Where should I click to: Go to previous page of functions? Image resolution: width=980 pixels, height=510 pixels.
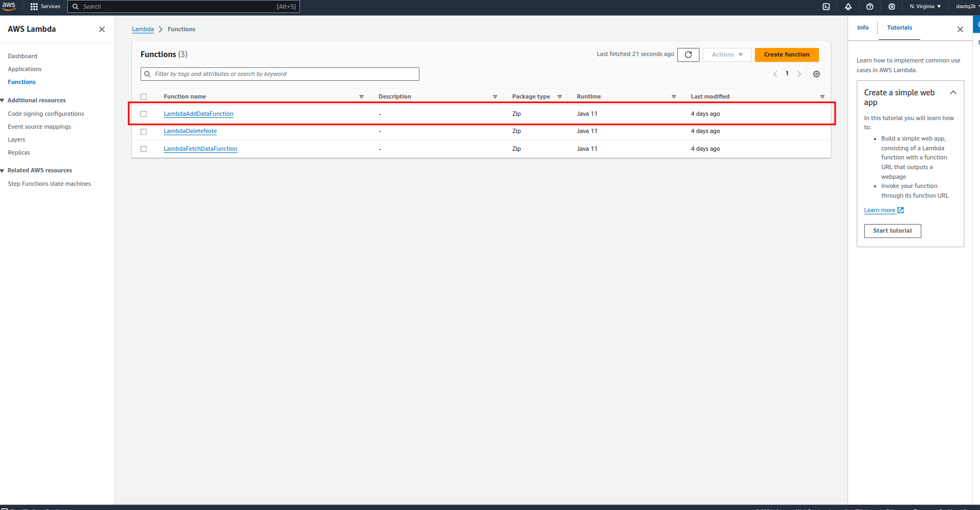click(x=775, y=74)
